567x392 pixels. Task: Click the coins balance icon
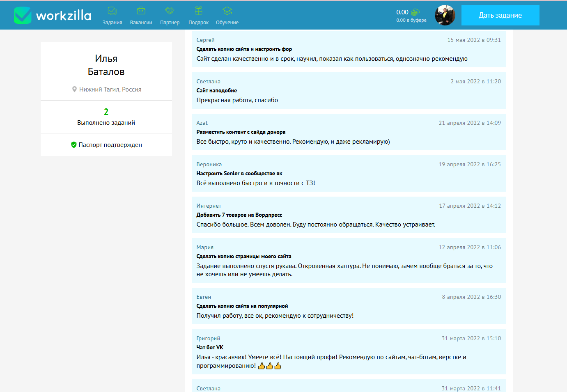(x=415, y=12)
